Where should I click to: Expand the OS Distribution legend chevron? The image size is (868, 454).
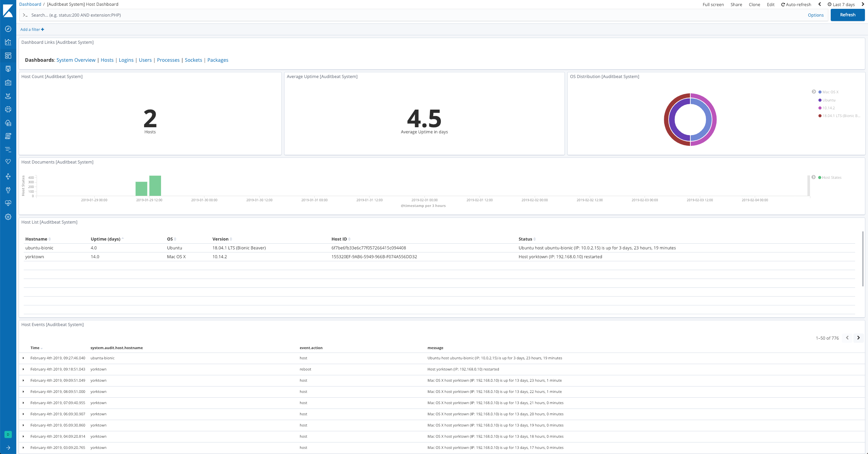tap(814, 91)
